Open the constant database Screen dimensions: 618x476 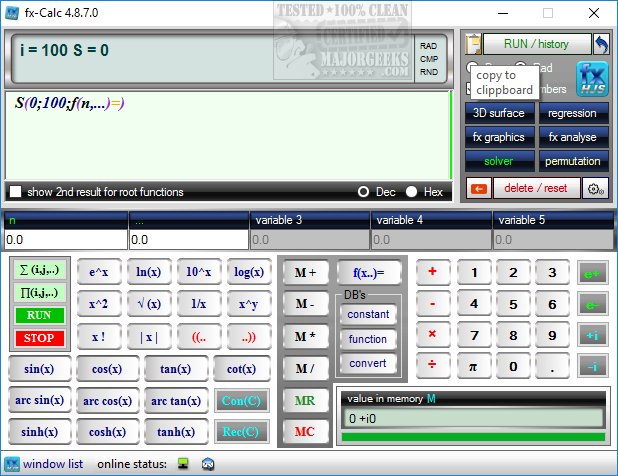point(368,314)
